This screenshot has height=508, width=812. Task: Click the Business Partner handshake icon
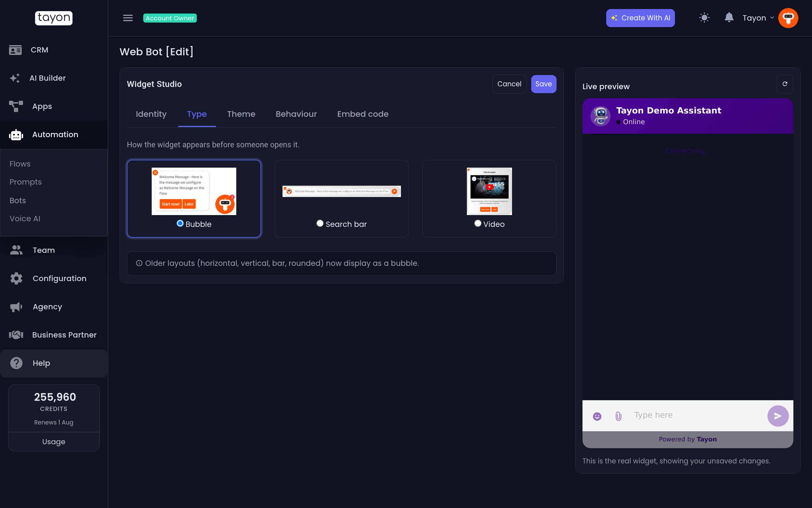(x=16, y=335)
